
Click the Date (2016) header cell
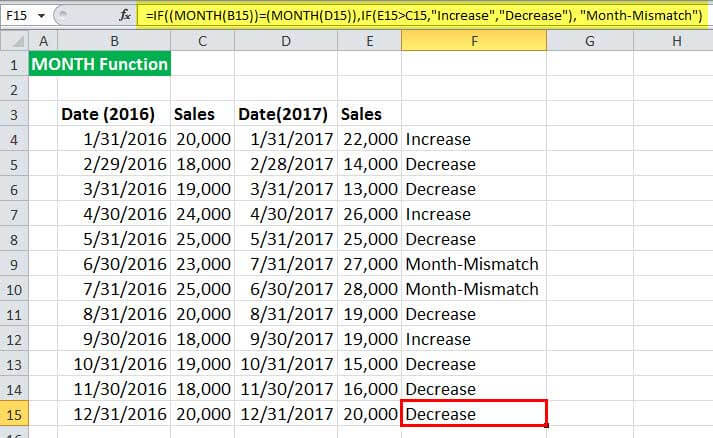[114, 114]
